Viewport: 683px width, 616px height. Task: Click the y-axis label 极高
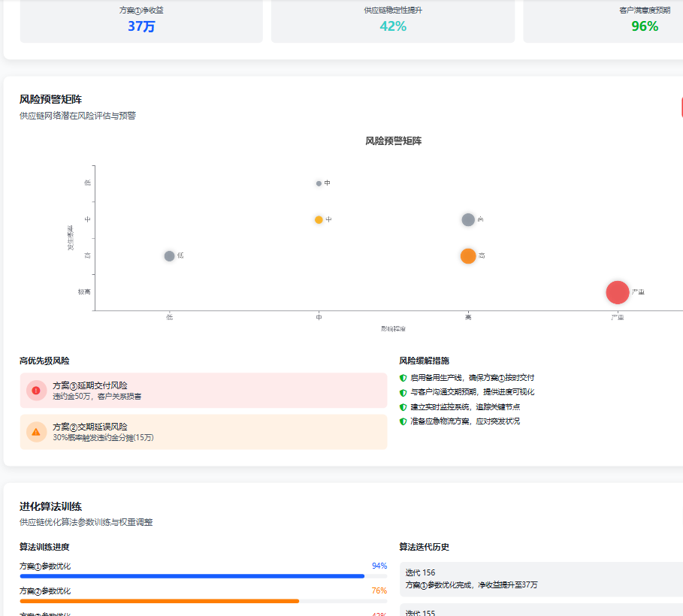(x=84, y=292)
